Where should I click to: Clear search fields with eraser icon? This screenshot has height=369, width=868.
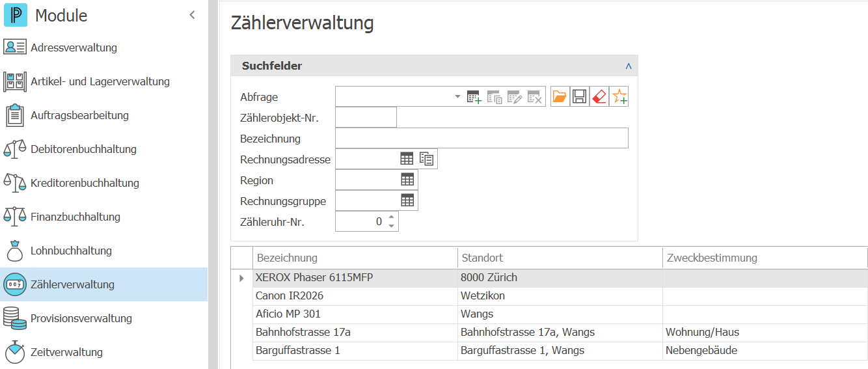(599, 97)
